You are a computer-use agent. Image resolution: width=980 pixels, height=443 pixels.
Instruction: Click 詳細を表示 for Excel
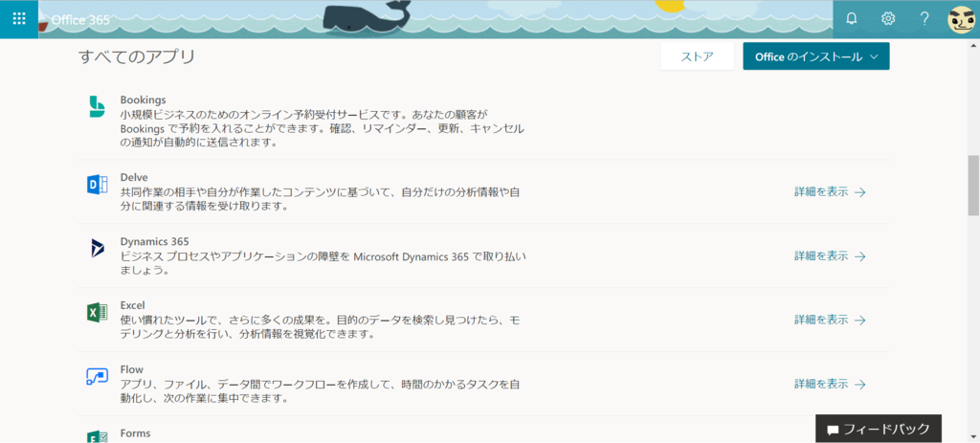coord(830,320)
